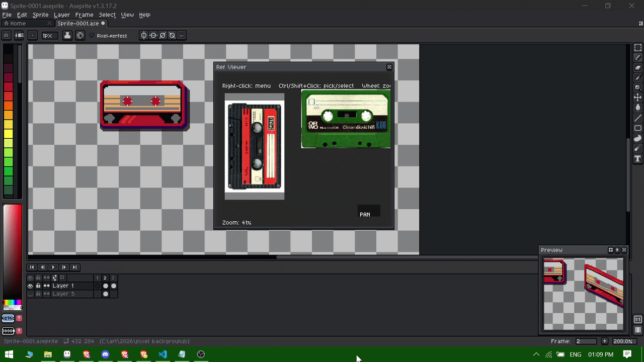Select the Move tool

pyautogui.click(x=637, y=98)
